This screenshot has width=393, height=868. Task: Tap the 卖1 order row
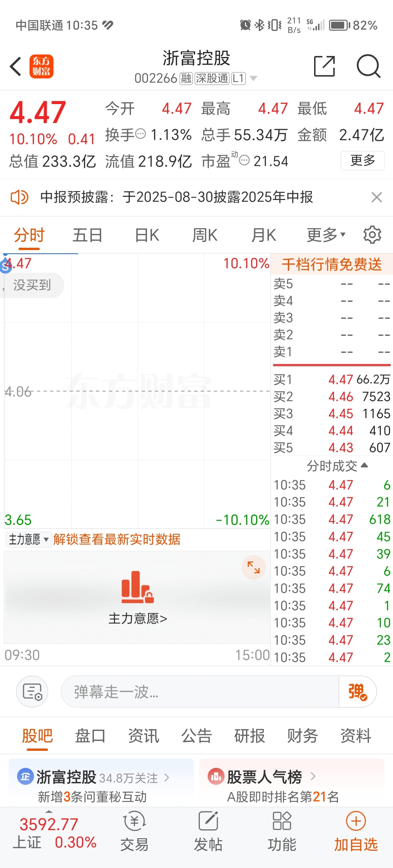click(x=332, y=352)
